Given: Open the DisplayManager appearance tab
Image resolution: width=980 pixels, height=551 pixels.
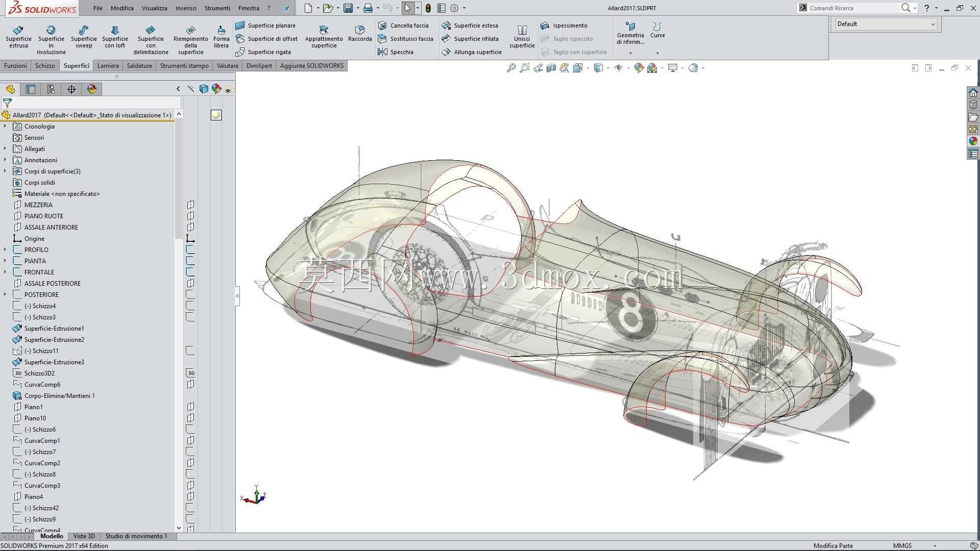Looking at the screenshot, I should tap(92, 89).
